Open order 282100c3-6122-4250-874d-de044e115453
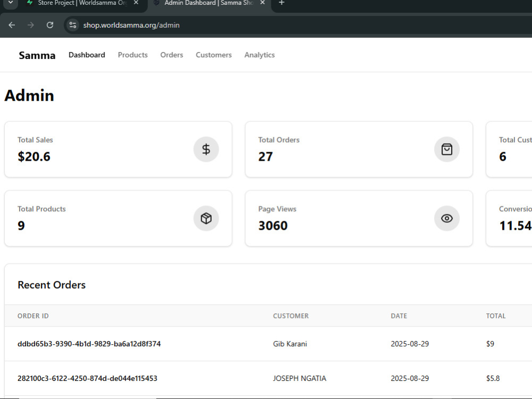The height and width of the screenshot is (399, 532). point(87,378)
